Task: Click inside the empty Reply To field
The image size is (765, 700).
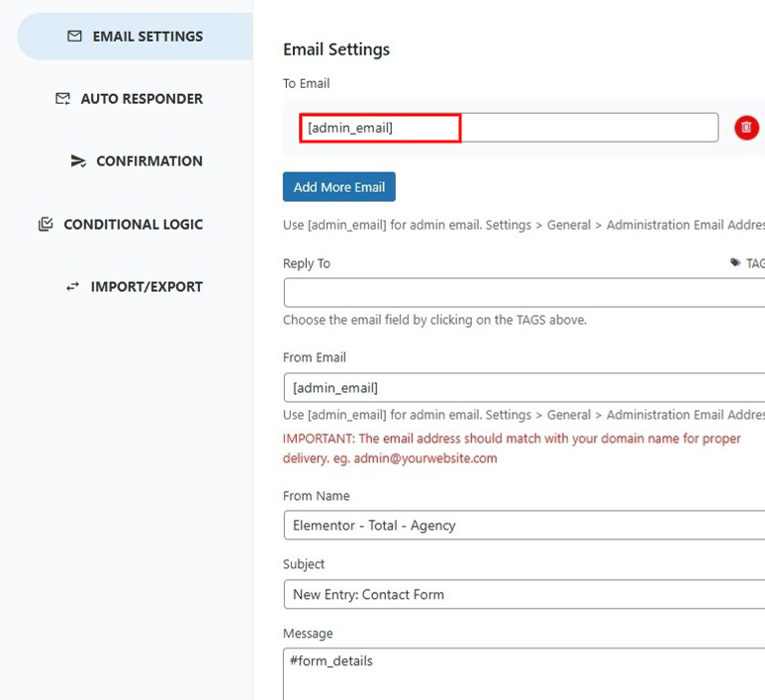Action: (x=525, y=292)
